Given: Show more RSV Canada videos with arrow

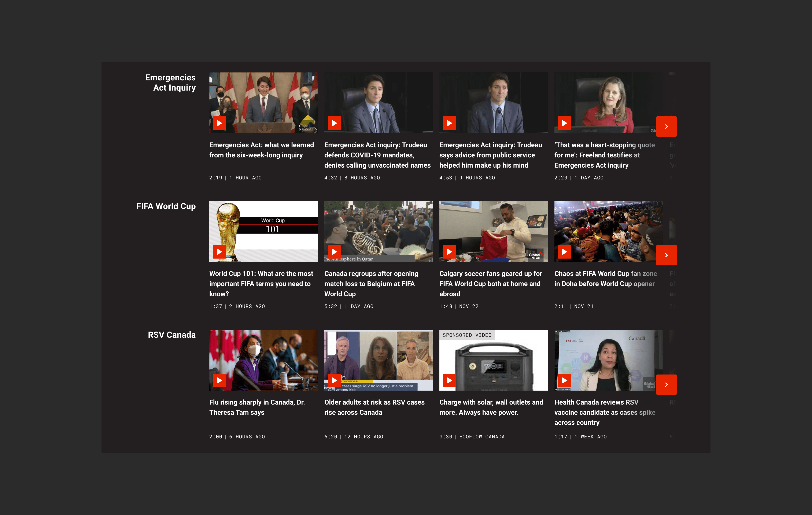Looking at the screenshot, I should pyautogui.click(x=666, y=384).
